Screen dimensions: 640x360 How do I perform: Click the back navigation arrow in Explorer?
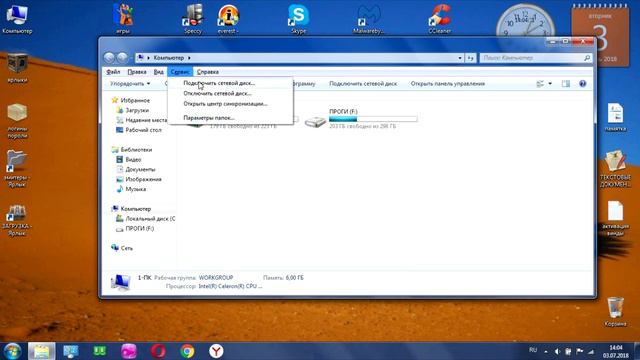109,58
